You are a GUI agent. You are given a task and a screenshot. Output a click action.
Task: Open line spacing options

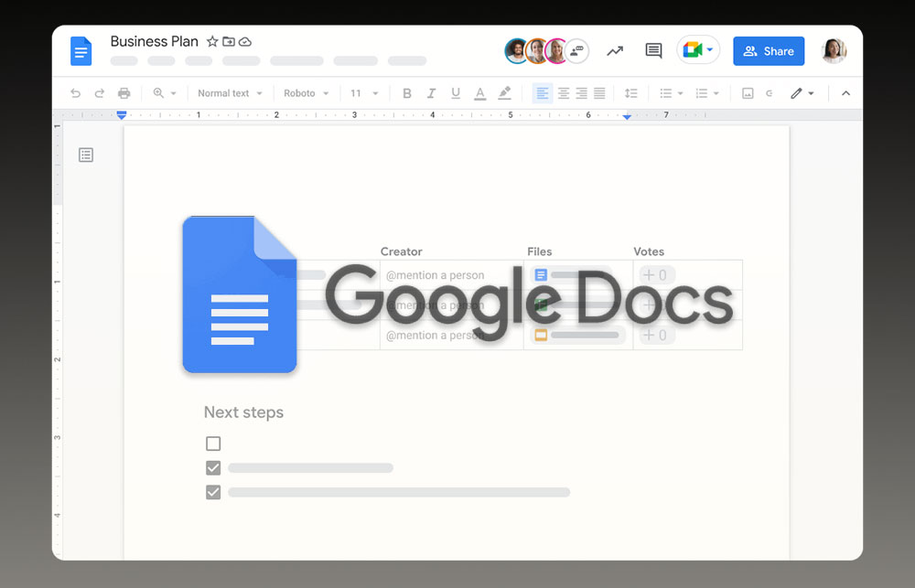point(630,93)
